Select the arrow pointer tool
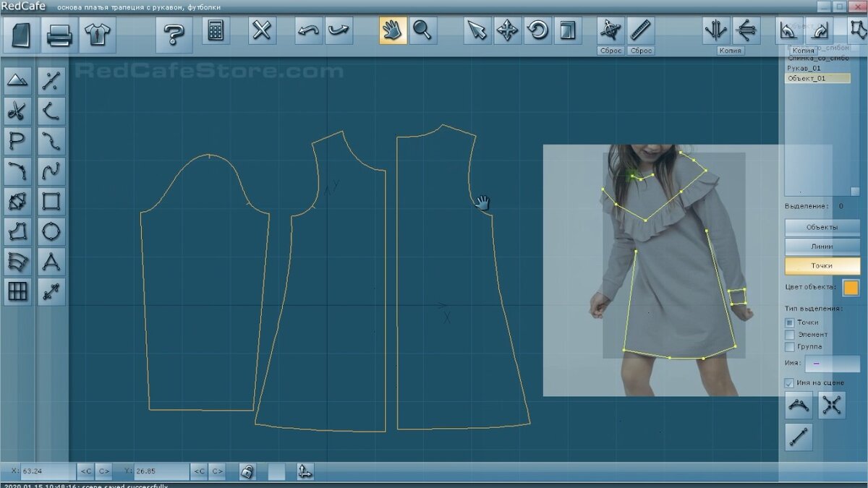This screenshot has width=868, height=488. pyautogui.click(x=477, y=31)
